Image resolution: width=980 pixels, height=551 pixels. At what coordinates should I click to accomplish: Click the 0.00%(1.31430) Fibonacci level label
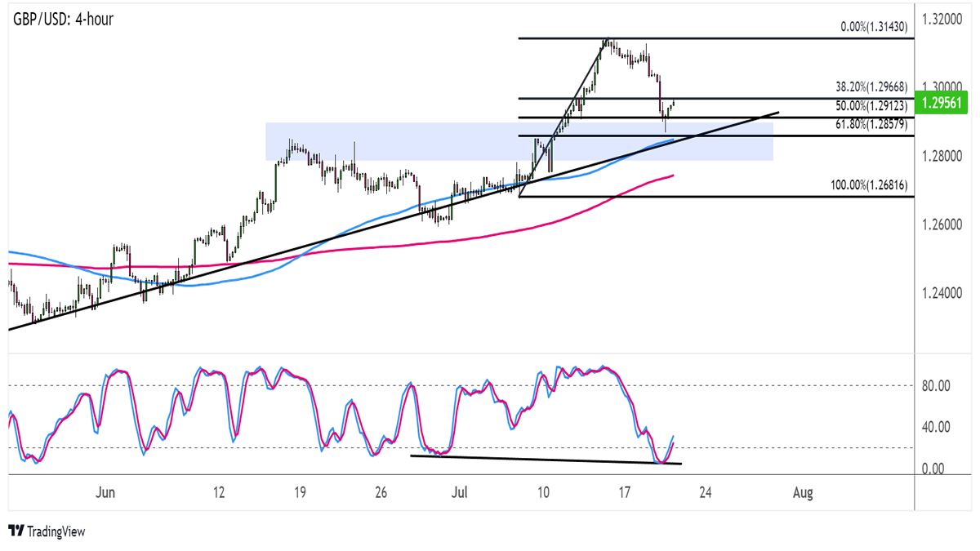click(x=875, y=27)
